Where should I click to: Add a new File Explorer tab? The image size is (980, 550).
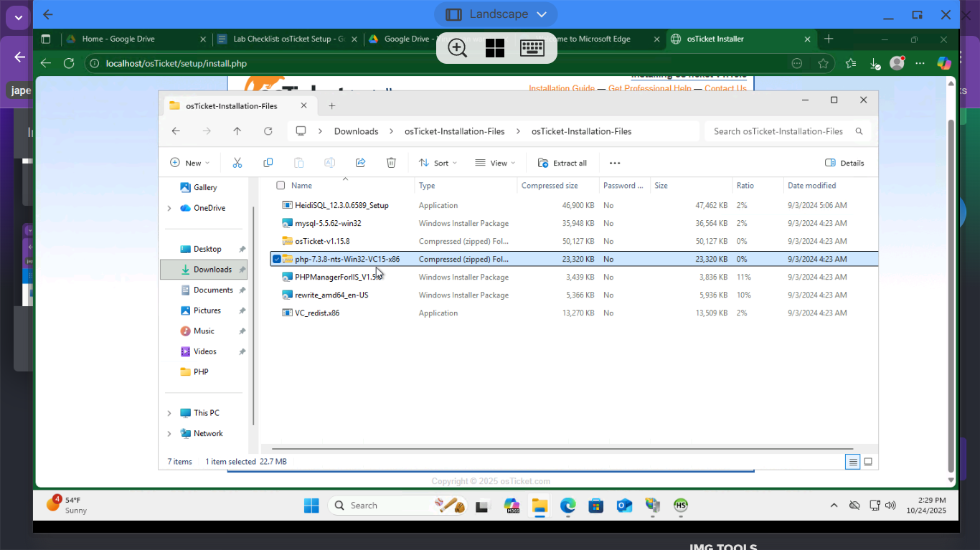[x=332, y=105]
